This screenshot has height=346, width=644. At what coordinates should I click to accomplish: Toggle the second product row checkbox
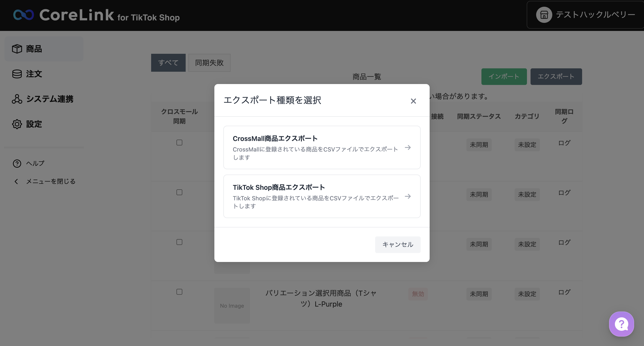pyautogui.click(x=179, y=192)
